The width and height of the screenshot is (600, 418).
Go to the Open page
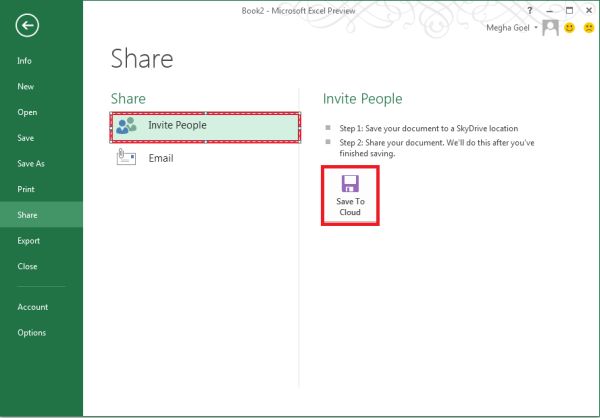pos(27,112)
